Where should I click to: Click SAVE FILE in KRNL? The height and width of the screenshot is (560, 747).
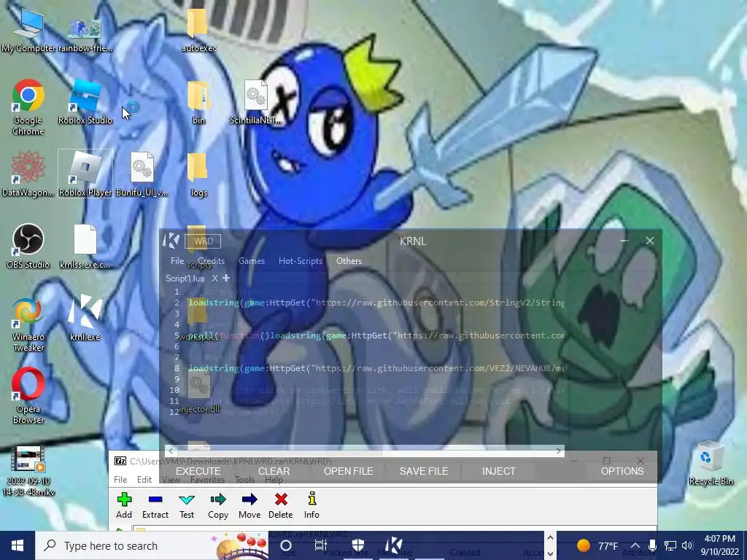click(424, 471)
